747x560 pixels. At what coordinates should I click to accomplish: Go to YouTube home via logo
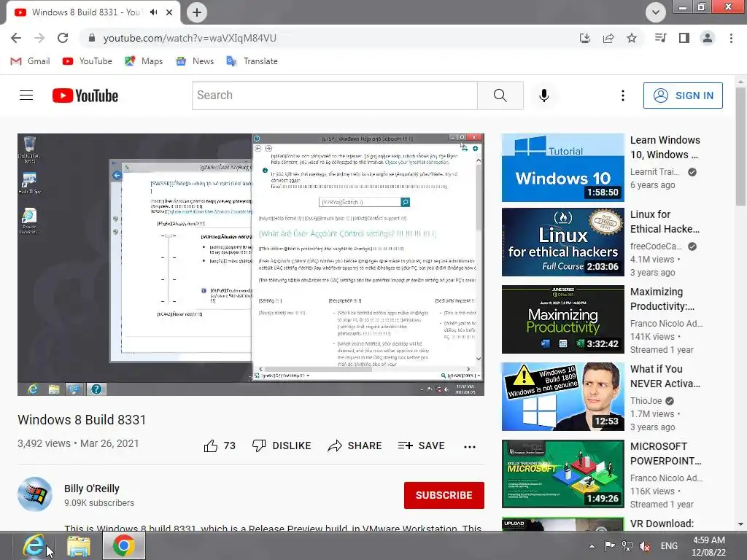pyautogui.click(x=85, y=96)
